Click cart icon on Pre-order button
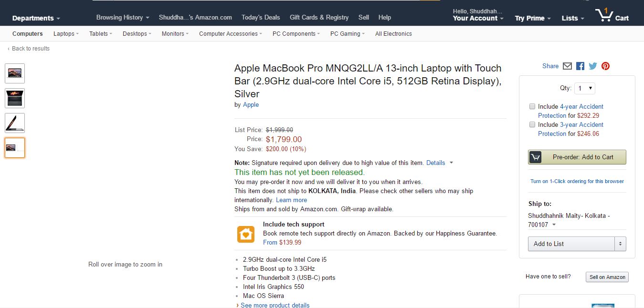The image size is (644, 308). (x=535, y=157)
